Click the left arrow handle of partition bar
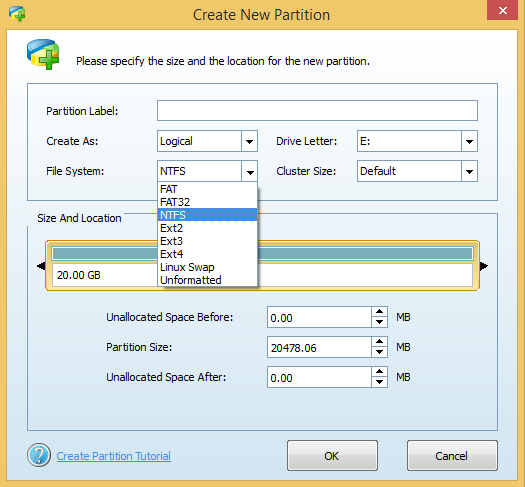This screenshot has height=487, width=525. coord(41,266)
